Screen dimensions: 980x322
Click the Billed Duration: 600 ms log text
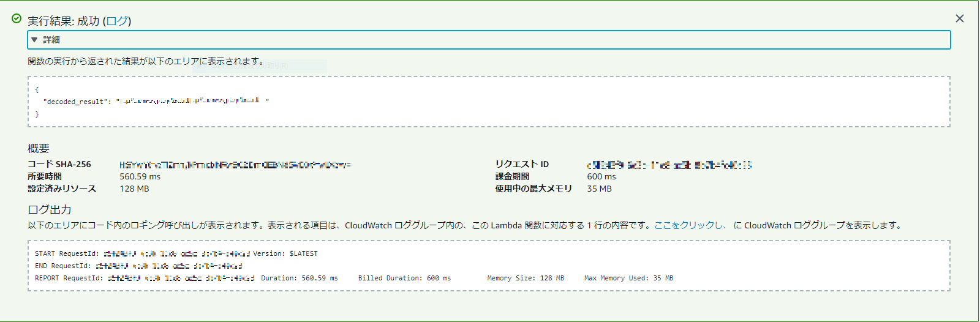404,278
